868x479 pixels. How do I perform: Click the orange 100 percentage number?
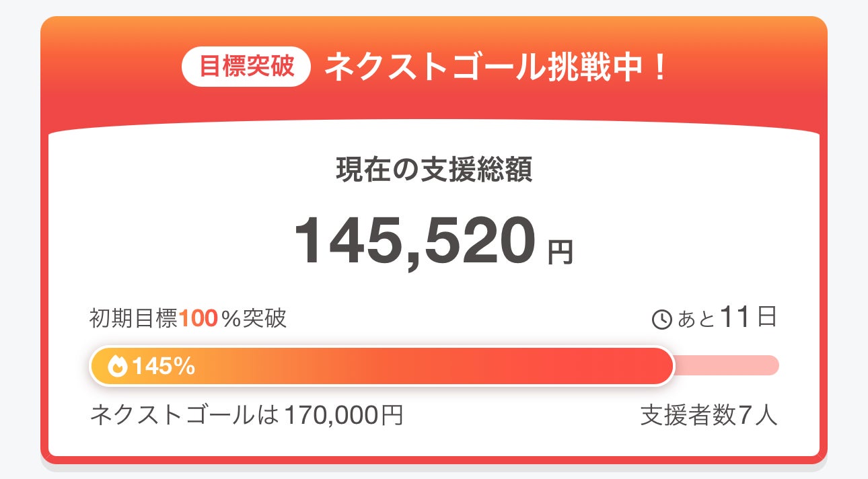click(x=198, y=318)
